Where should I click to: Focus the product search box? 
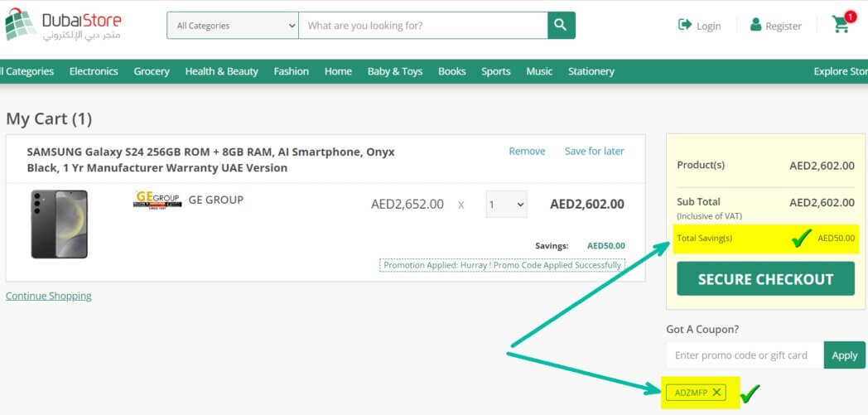coord(423,26)
